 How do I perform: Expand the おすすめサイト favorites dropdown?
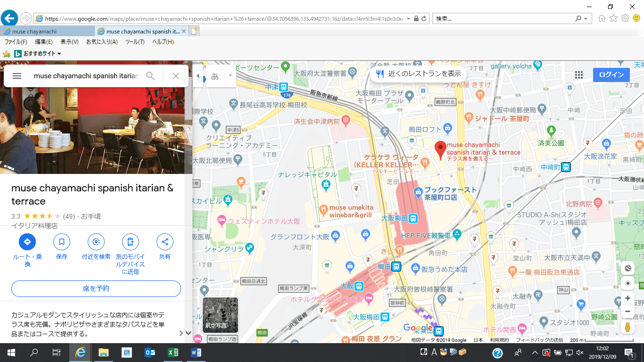click(x=59, y=54)
